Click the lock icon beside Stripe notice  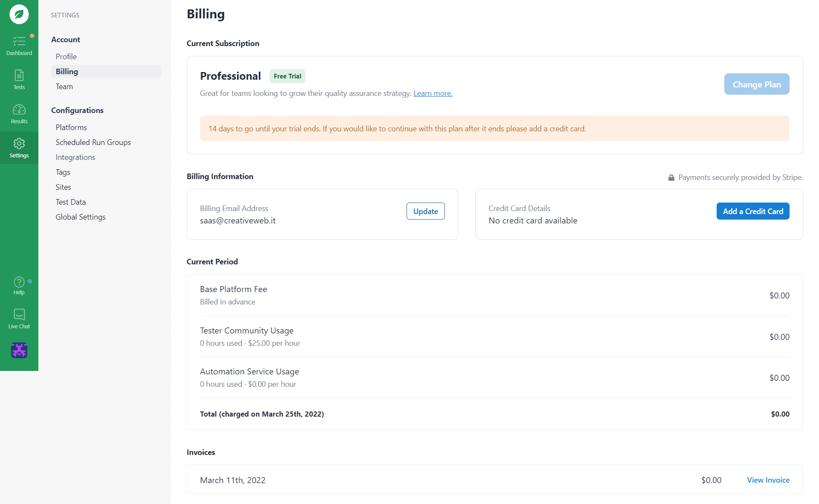click(671, 177)
